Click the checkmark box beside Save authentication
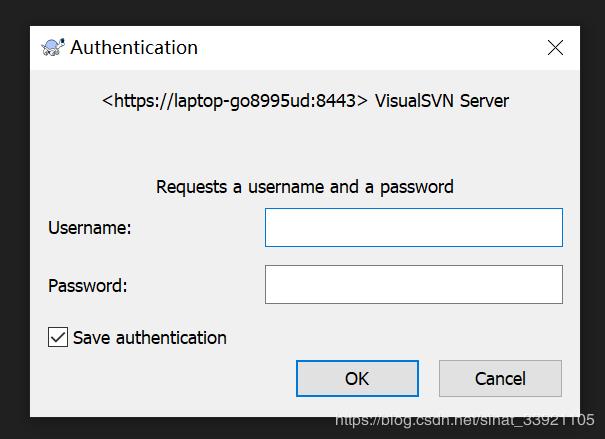Image resolution: width=605 pixels, height=439 pixels. coord(58,337)
